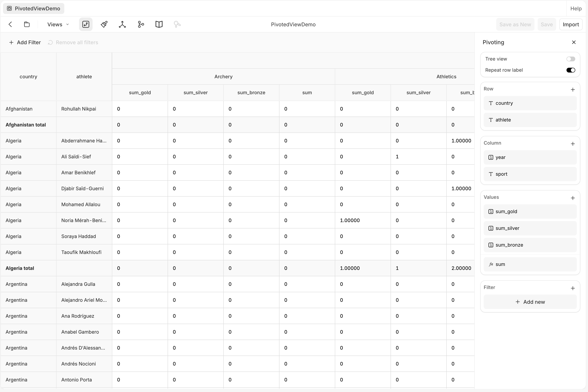Click the greyed-out key icon
This screenshot has width=588, height=392.
click(177, 24)
